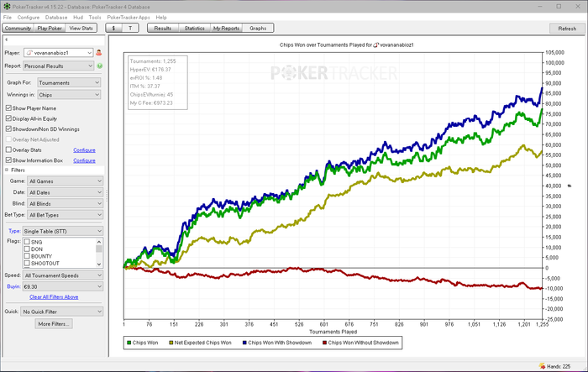Image resolution: width=588 pixels, height=372 pixels.
Task: Open Winnings in dropdown
Action: point(69,95)
